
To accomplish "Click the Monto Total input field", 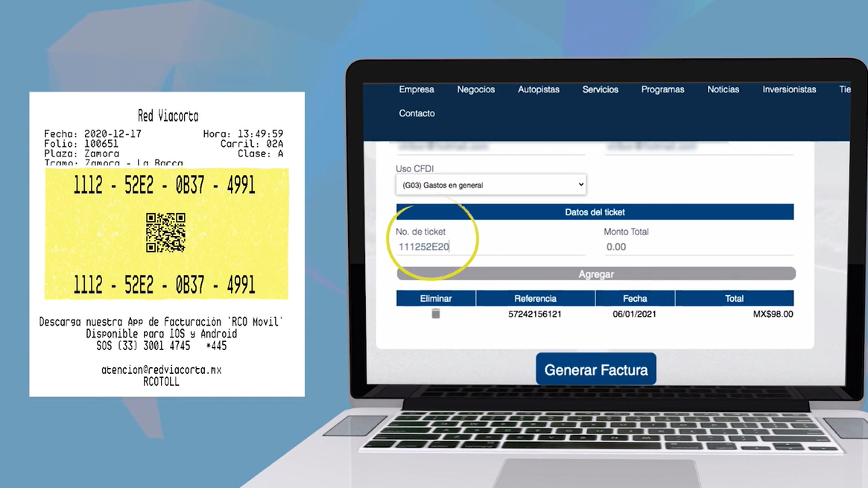I will pos(699,247).
